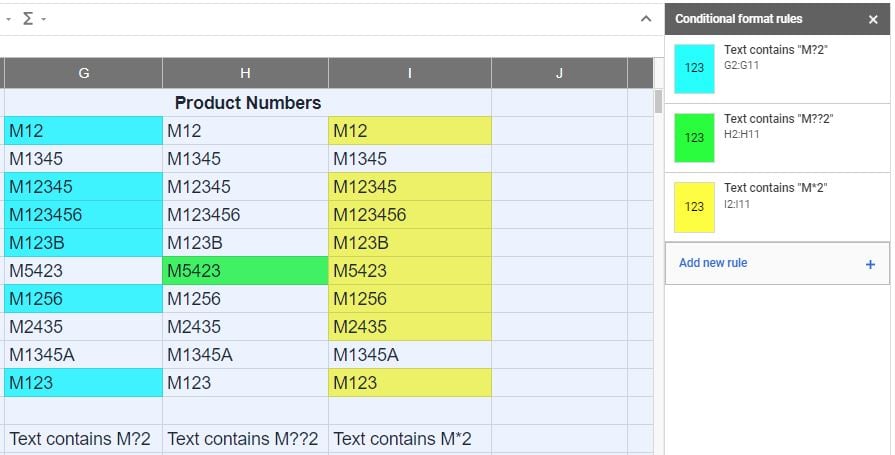
Task: Click the Add new rule text link
Action: (713, 263)
